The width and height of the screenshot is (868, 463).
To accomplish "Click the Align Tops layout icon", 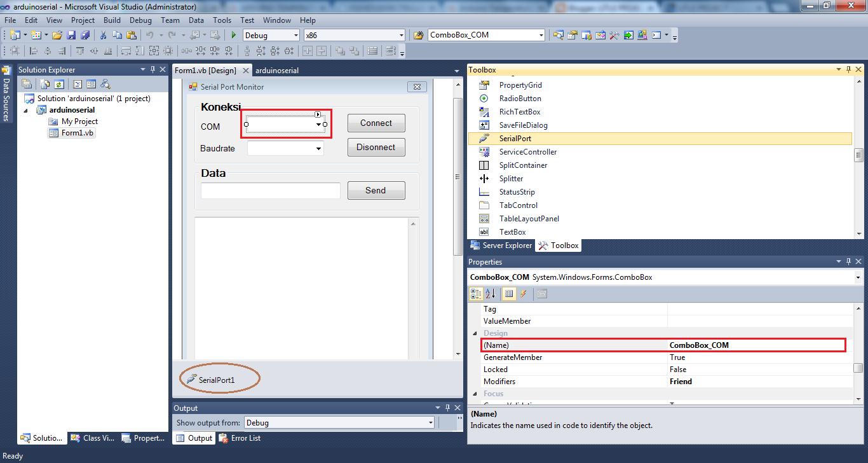I will pos(80,51).
